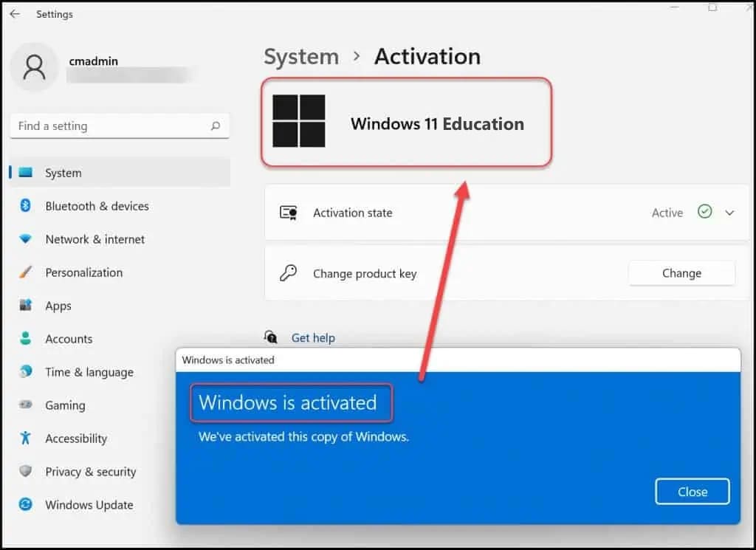The height and width of the screenshot is (550, 756).
Task: Select System in the sidebar
Action: pyautogui.click(x=63, y=173)
